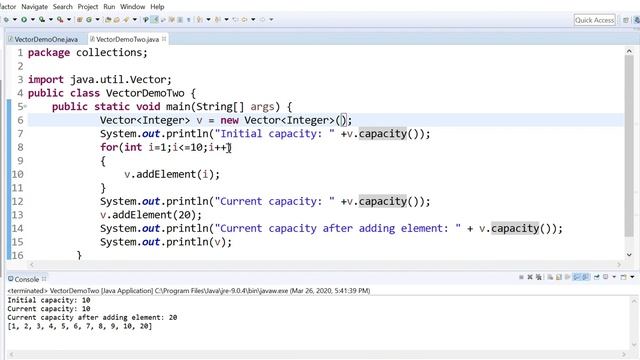Toggle Word Wrap in editor toolbar
This screenshot has width=640, height=360.
164,19
